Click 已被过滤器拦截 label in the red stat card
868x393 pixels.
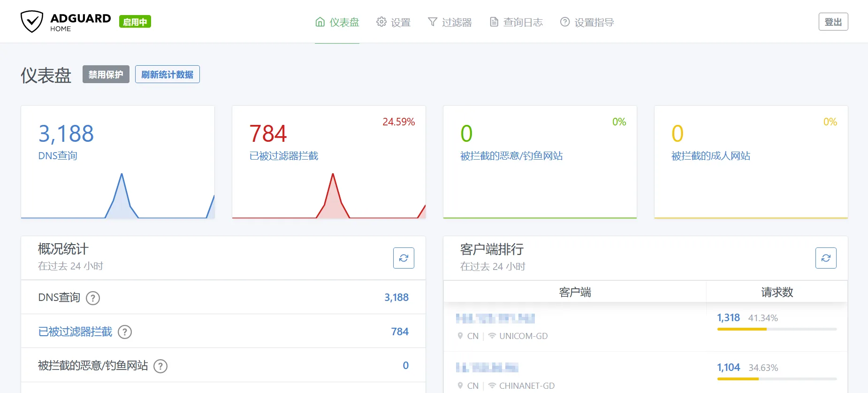284,156
